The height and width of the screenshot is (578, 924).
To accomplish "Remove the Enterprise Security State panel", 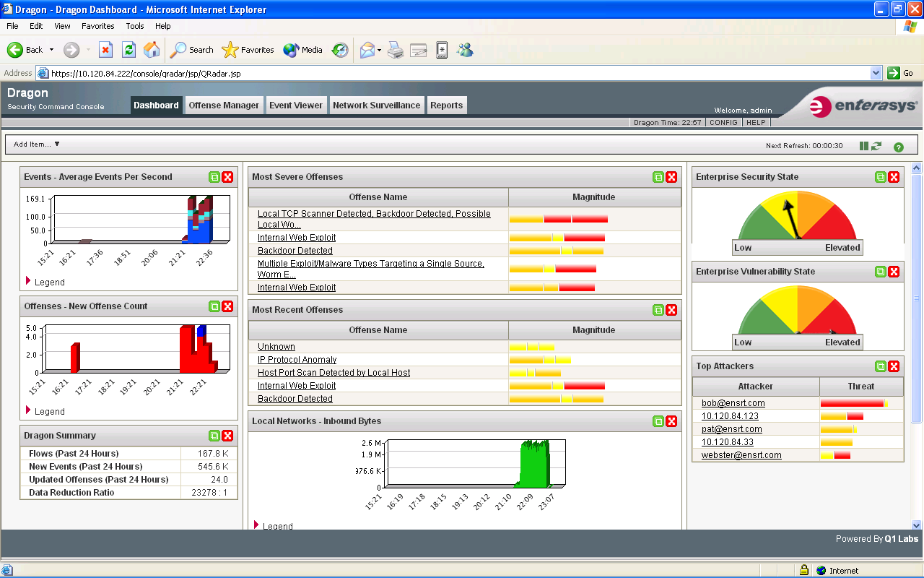I will pyautogui.click(x=894, y=177).
